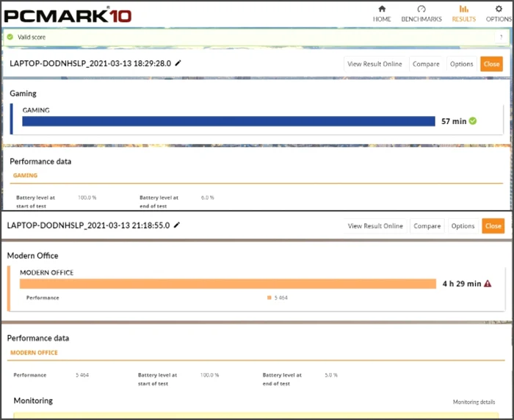
Task: Click red warning triangle beside 4 h 29 min
Action: tap(488, 283)
